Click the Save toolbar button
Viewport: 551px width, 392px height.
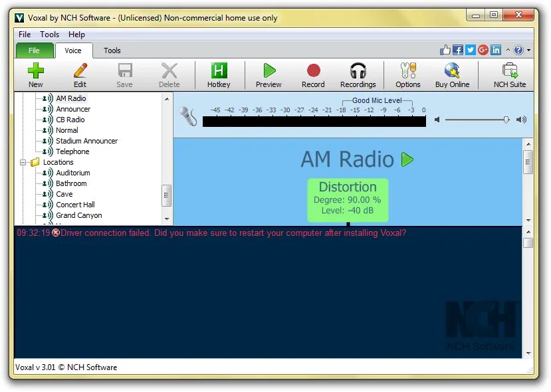[125, 75]
